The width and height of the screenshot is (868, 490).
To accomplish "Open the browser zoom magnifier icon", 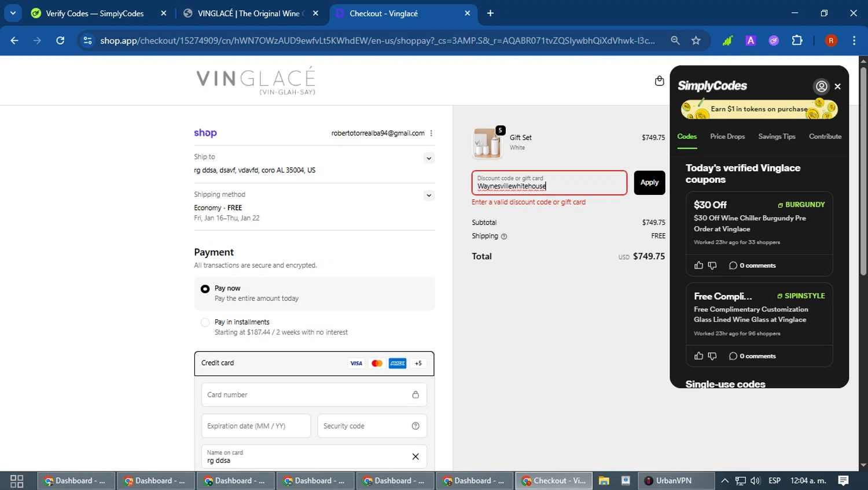I will [675, 40].
